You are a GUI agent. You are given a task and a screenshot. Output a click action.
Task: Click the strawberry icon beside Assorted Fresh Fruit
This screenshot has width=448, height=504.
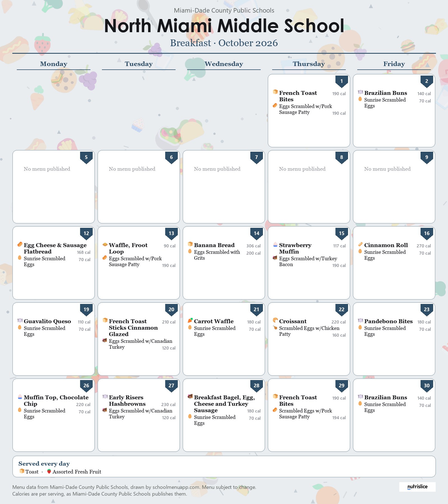tap(49, 471)
